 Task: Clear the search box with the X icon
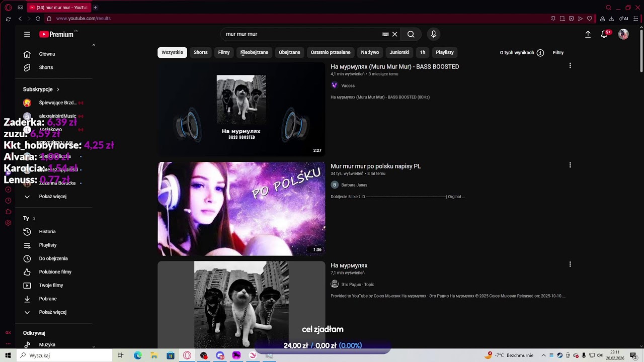pyautogui.click(x=395, y=34)
